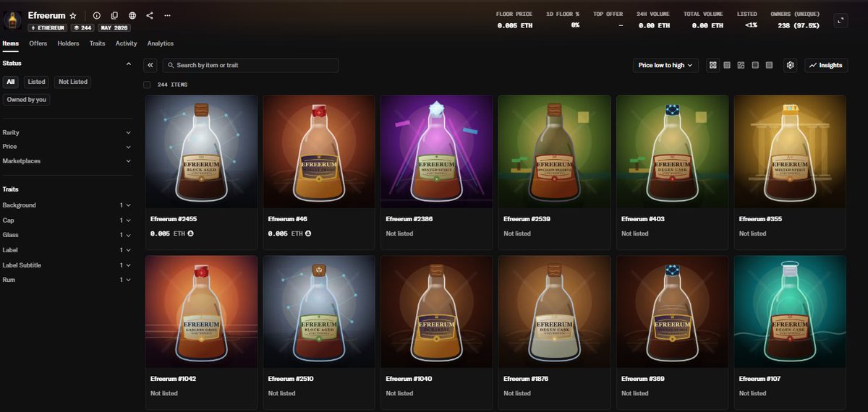Viewport: 868px width, 412px height.
Task: Switch to the Offers tab
Action: [38, 43]
